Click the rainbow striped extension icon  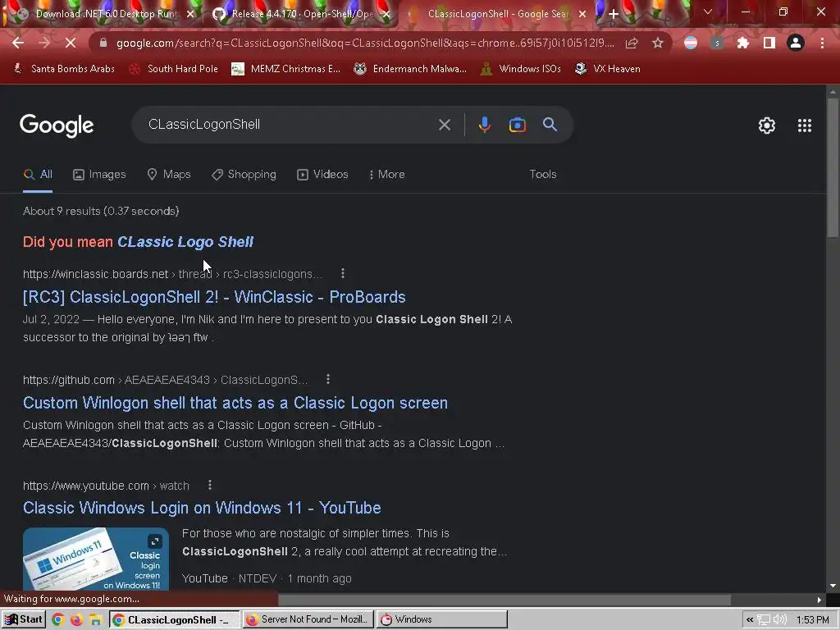[x=691, y=43]
